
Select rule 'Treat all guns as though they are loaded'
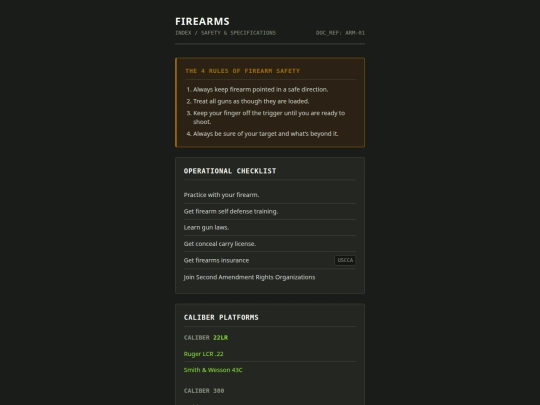pos(251,101)
